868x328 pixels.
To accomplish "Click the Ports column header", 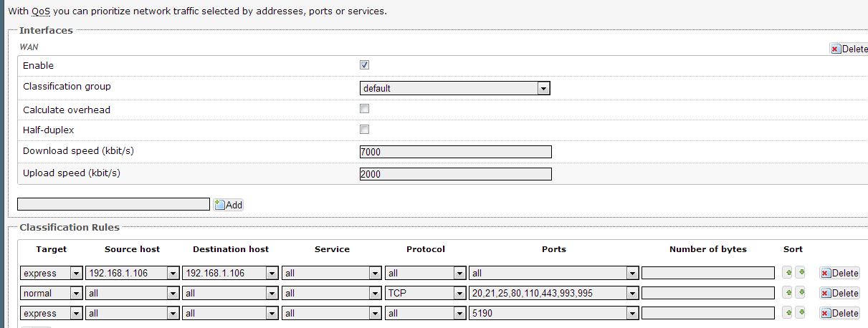I will tap(554, 249).
